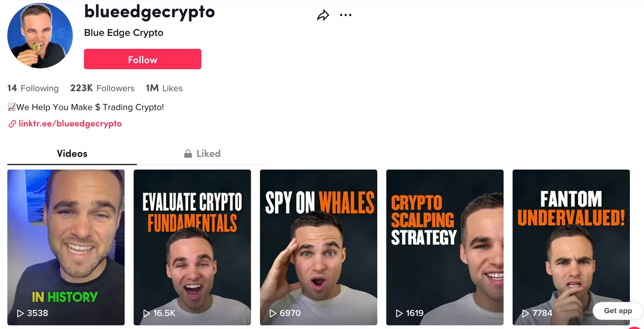Open the Evaluate Crypto Fundamentals video
644x329 pixels.
[192, 247]
